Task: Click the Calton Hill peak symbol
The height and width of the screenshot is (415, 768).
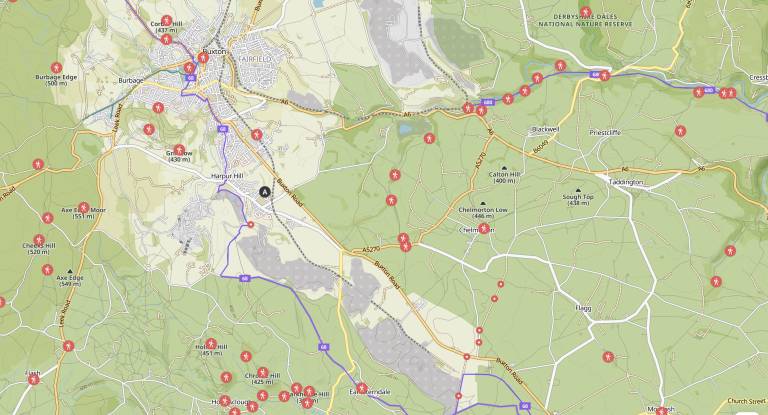Action: (503, 169)
